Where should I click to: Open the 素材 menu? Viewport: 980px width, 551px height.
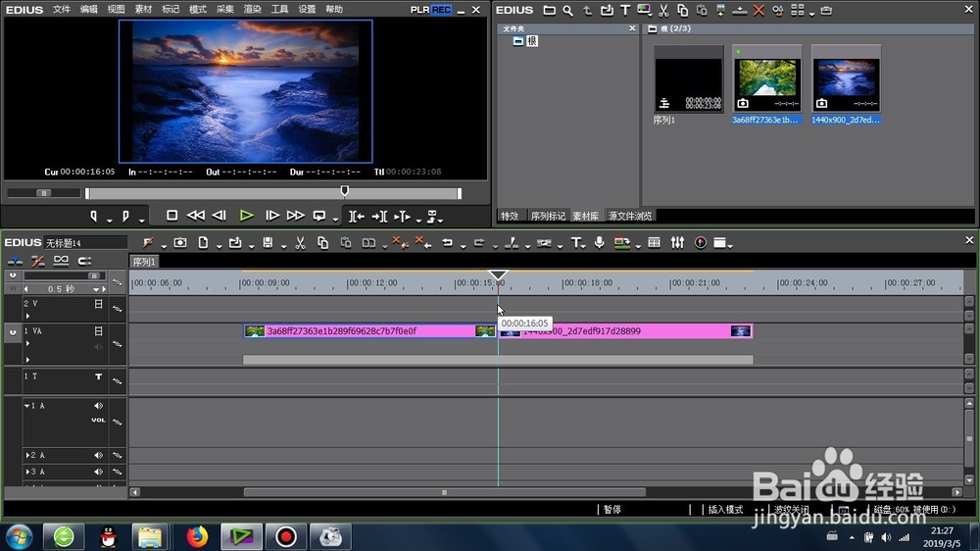pyautogui.click(x=143, y=10)
